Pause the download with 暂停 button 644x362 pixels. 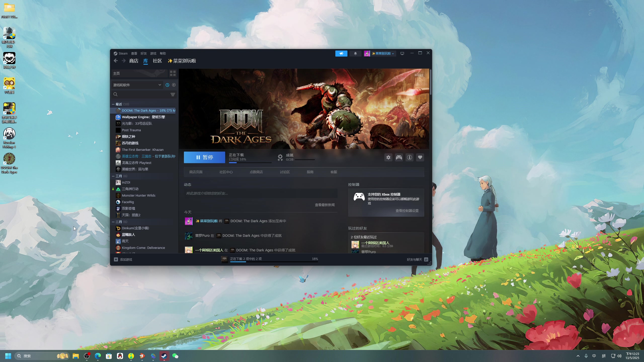click(x=205, y=157)
